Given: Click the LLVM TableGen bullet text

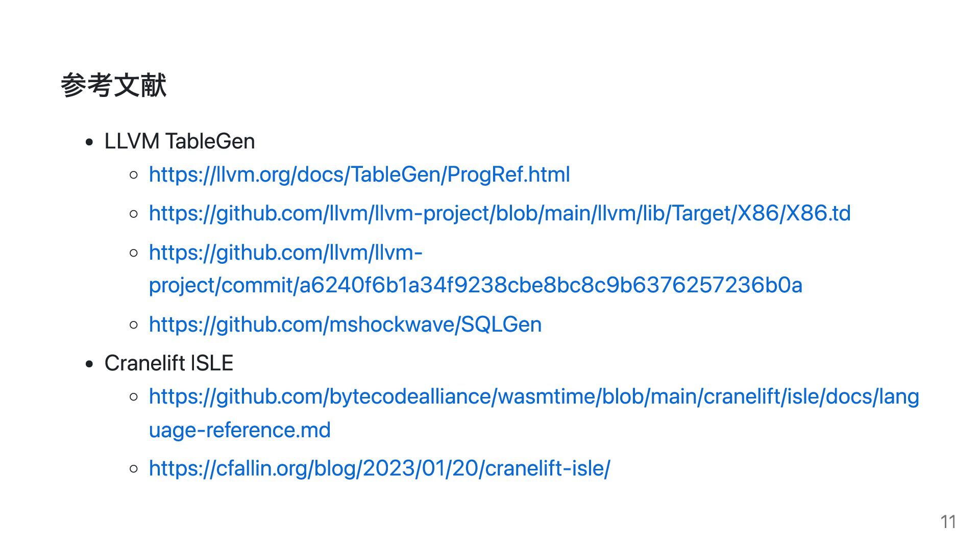Looking at the screenshot, I should [180, 141].
